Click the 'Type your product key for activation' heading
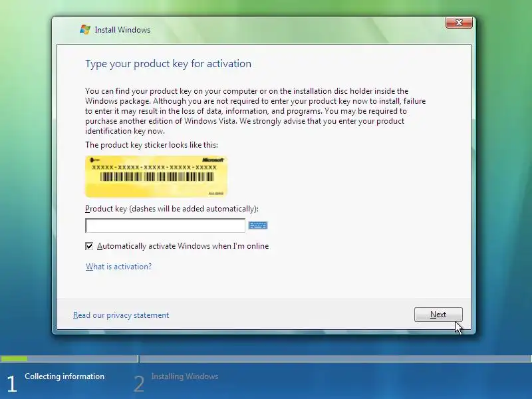 [x=168, y=64]
